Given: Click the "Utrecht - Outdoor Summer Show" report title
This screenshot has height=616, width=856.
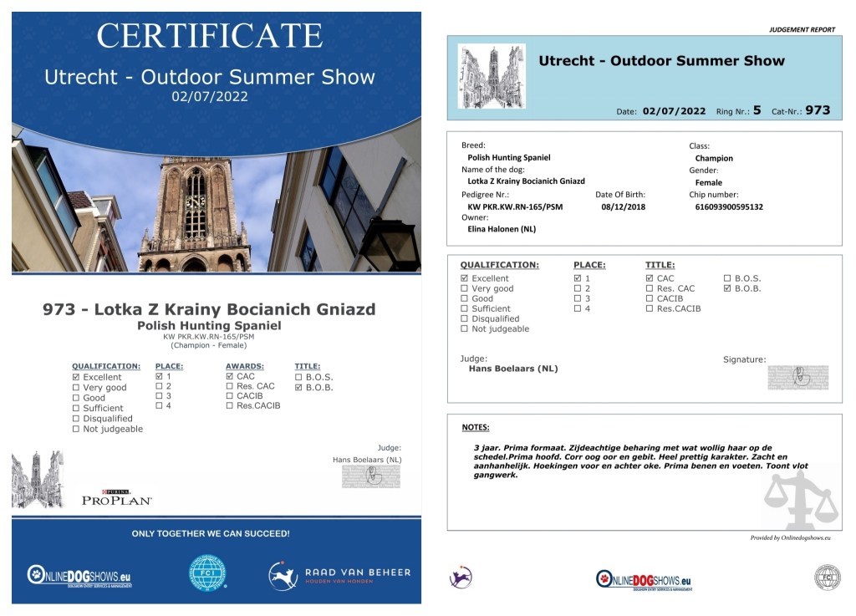Looking at the screenshot, I should (661, 60).
